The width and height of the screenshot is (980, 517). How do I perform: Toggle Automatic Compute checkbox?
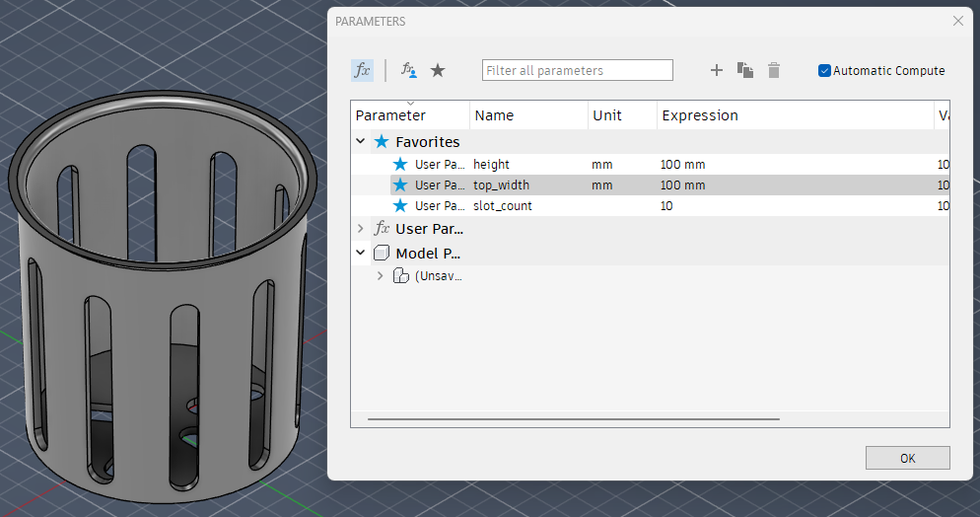[x=824, y=71]
